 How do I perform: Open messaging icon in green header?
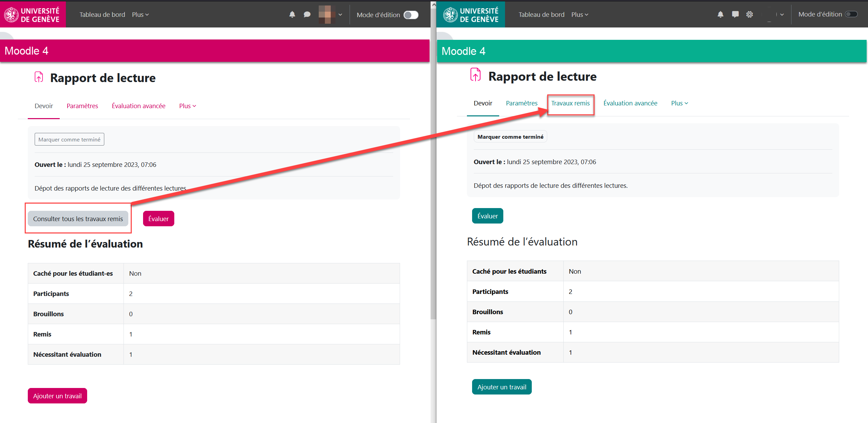(735, 14)
